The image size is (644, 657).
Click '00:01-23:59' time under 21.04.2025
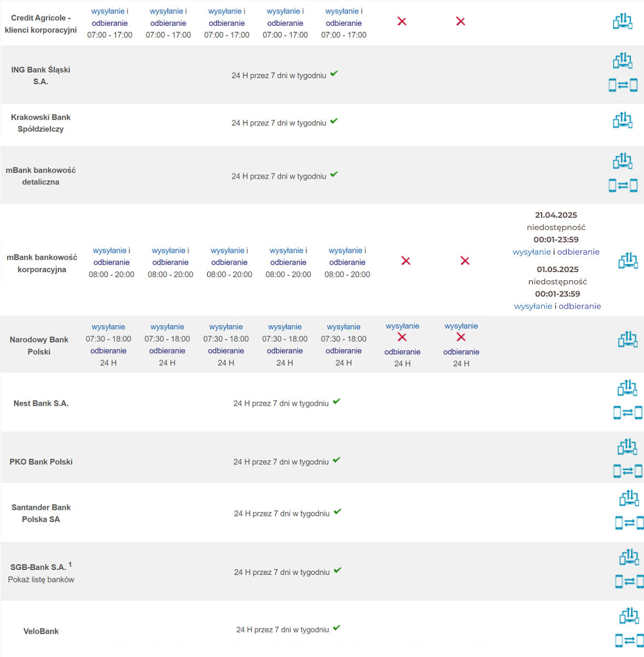coord(556,239)
